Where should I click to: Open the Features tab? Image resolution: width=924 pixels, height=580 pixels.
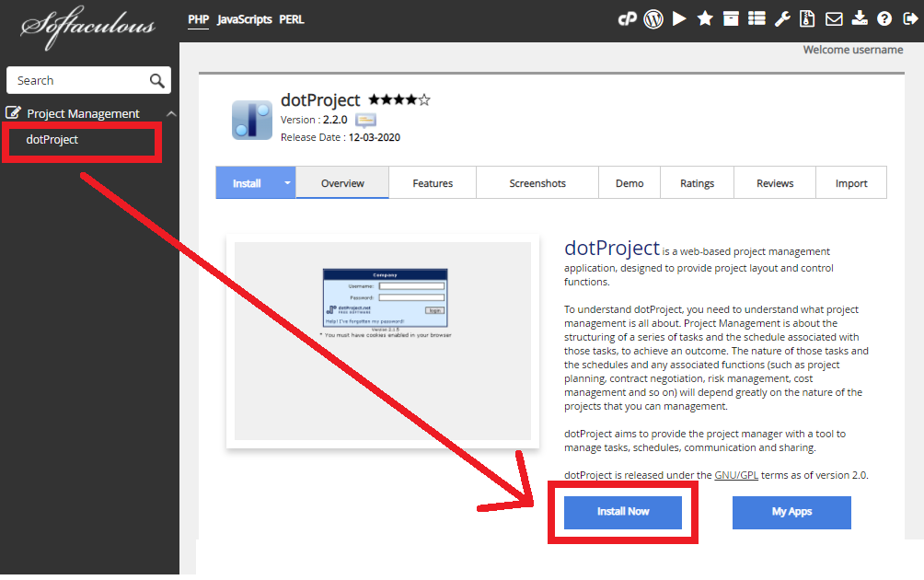tap(433, 183)
